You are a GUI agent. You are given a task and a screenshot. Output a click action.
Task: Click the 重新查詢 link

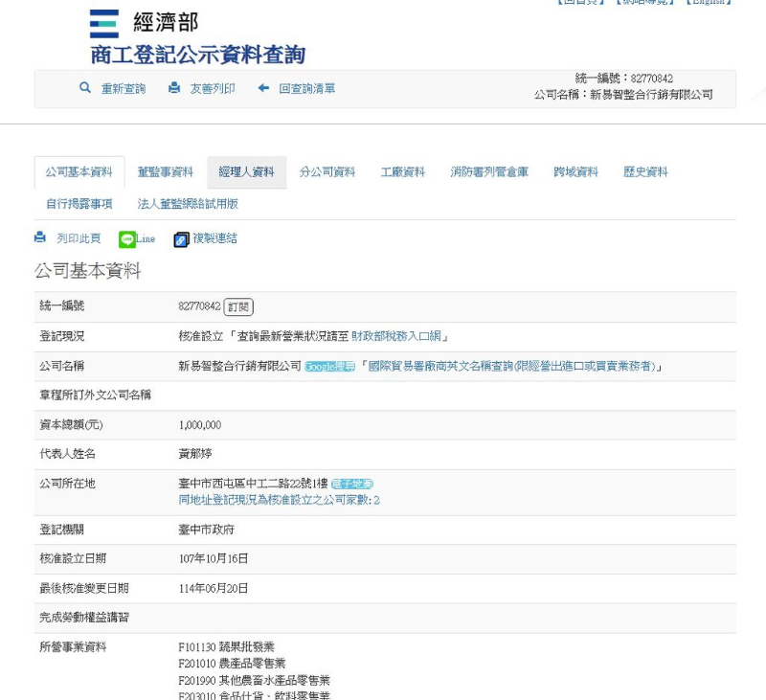(x=124, y=88)
